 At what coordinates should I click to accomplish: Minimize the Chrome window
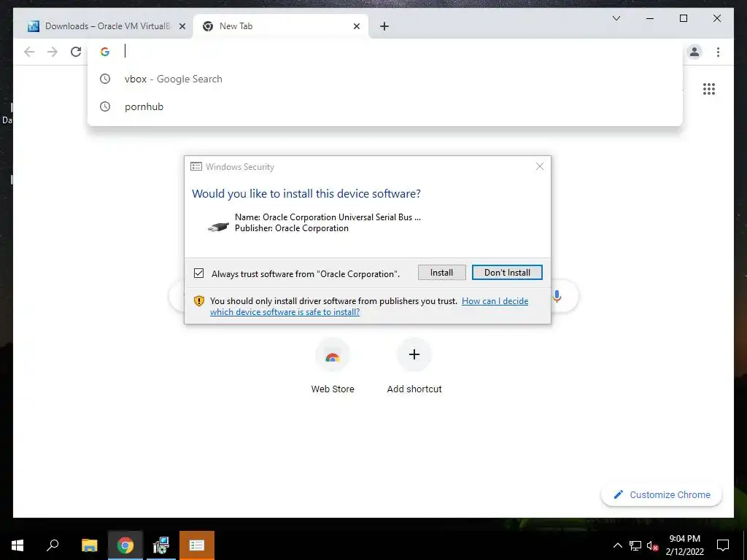tap(650, 18)
